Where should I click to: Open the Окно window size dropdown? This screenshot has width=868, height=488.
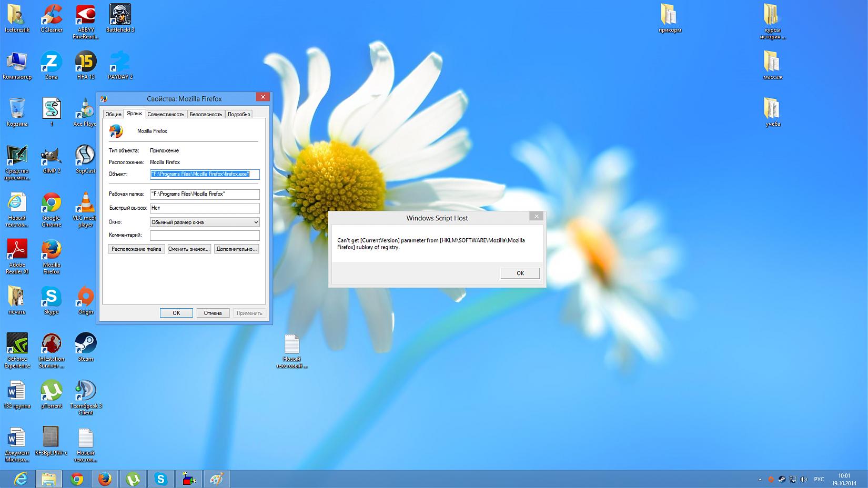[x=205, y=222]
